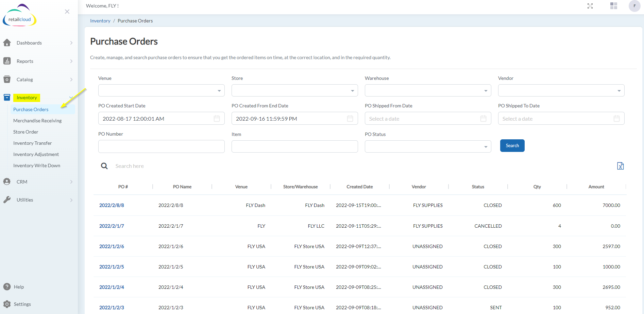Open Inventory Transfer from the sidebar
Viewport: 644px width, 314px height.
[x=32, y=143]
